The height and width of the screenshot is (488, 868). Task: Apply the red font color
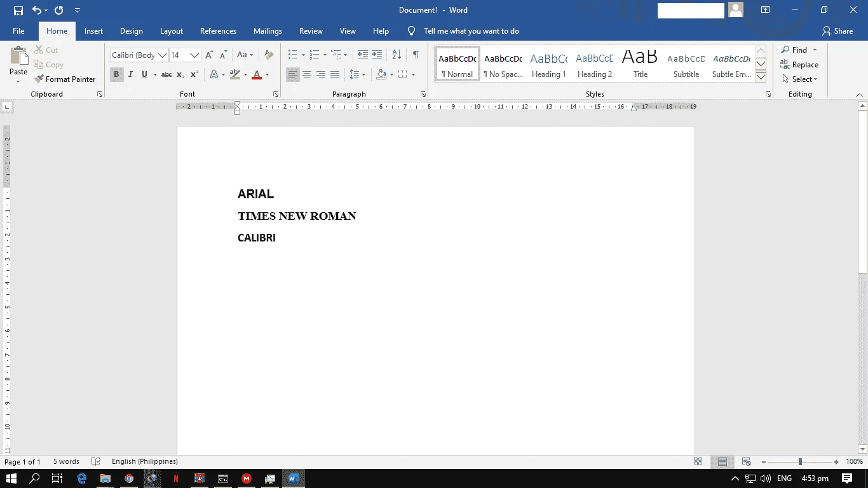(x=257, y=74)
